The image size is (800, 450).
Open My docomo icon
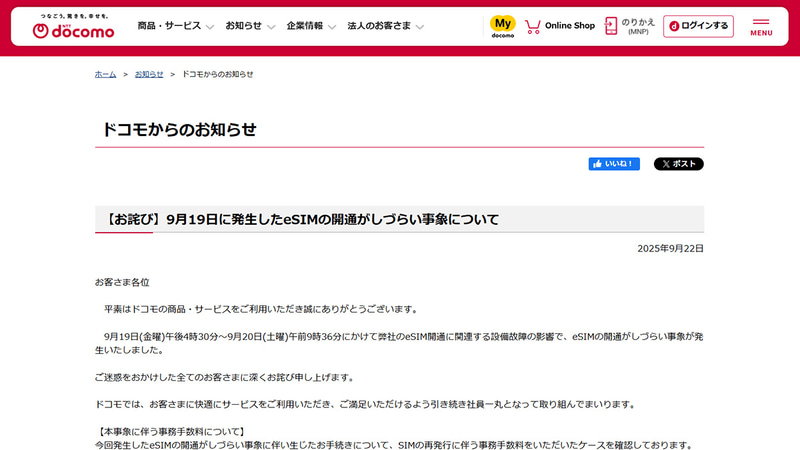click(x=503, y=27)
